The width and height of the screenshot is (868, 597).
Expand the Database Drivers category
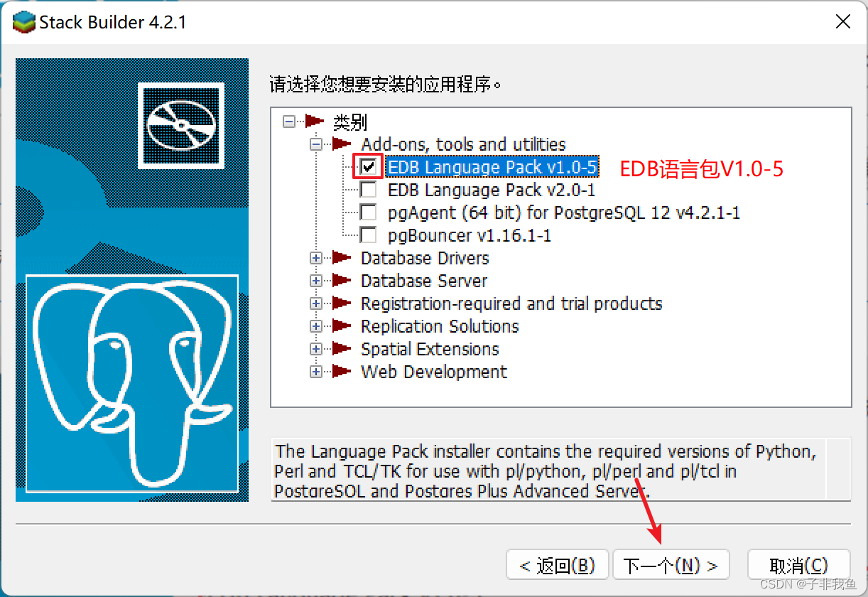(315, 258)
